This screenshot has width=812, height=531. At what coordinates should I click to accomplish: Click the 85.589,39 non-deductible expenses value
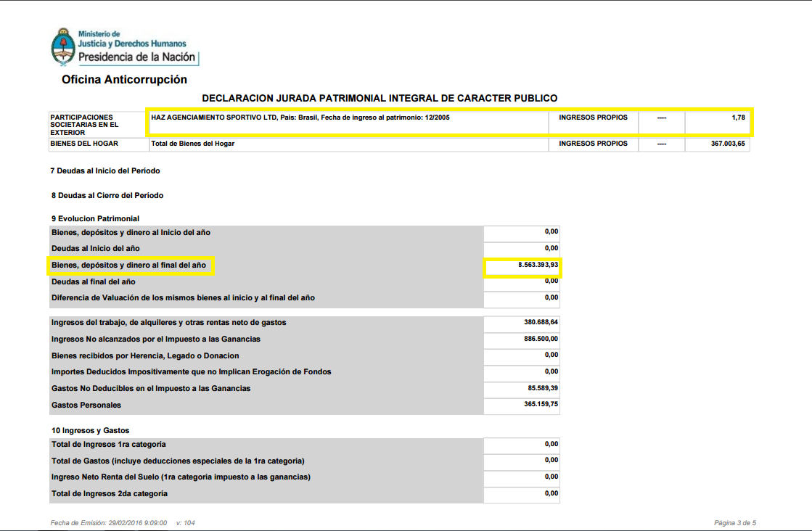543,387
